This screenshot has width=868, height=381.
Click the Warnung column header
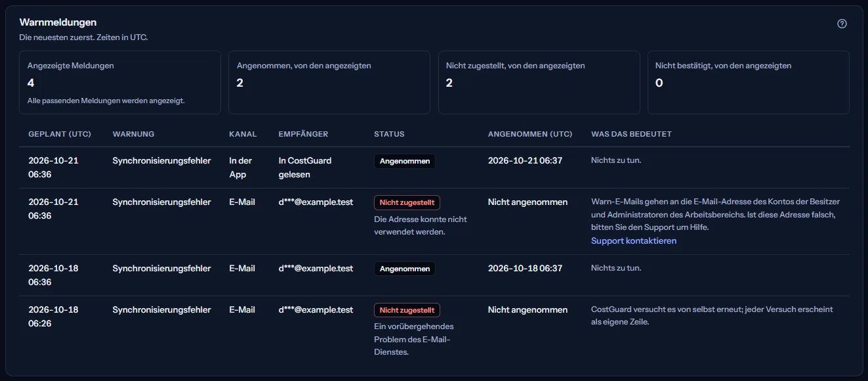[x=133, y=134]
